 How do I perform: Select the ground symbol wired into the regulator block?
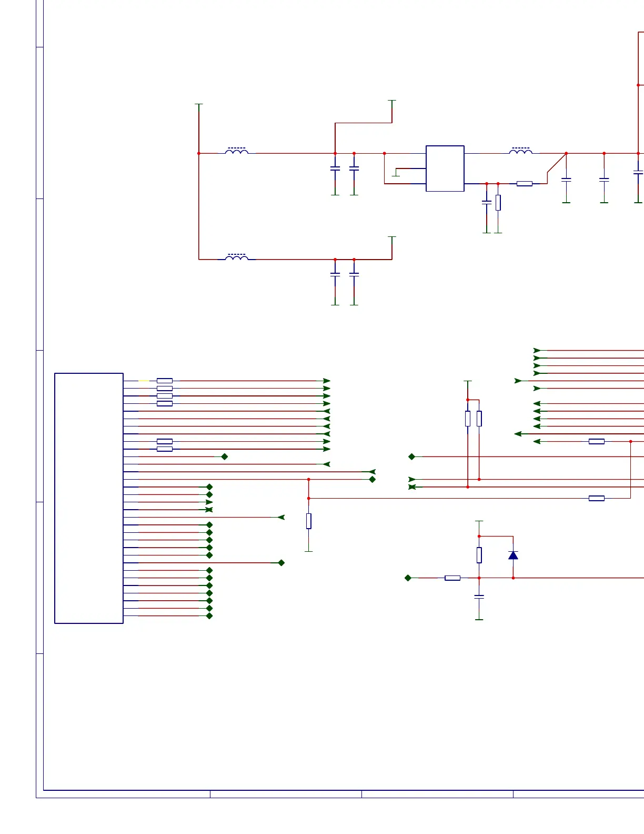pyautogui.click(x=396, y=173)
